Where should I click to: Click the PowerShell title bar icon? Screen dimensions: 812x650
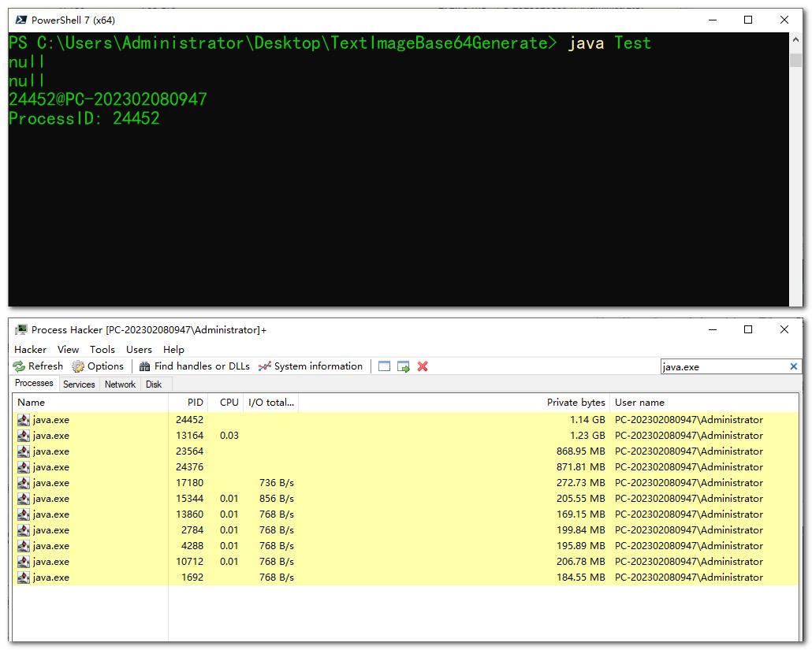(x=20, y=20)
